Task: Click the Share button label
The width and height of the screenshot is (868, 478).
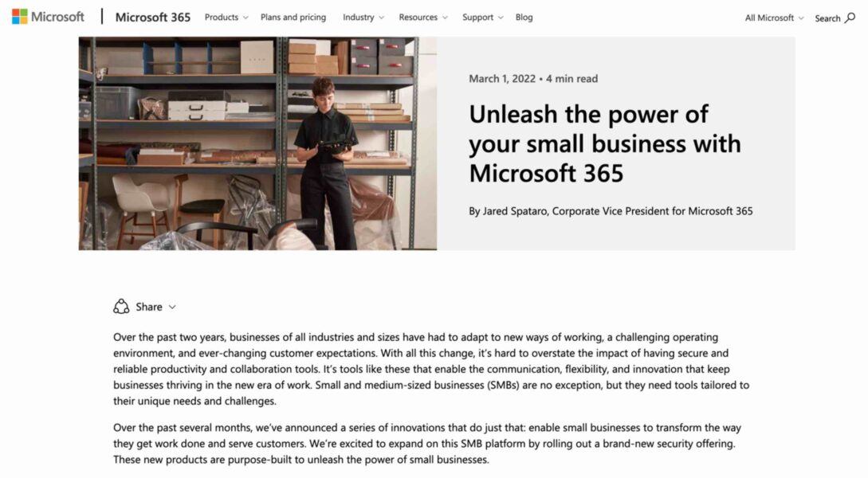Action: pyautogui.click(x=149, y=307)
